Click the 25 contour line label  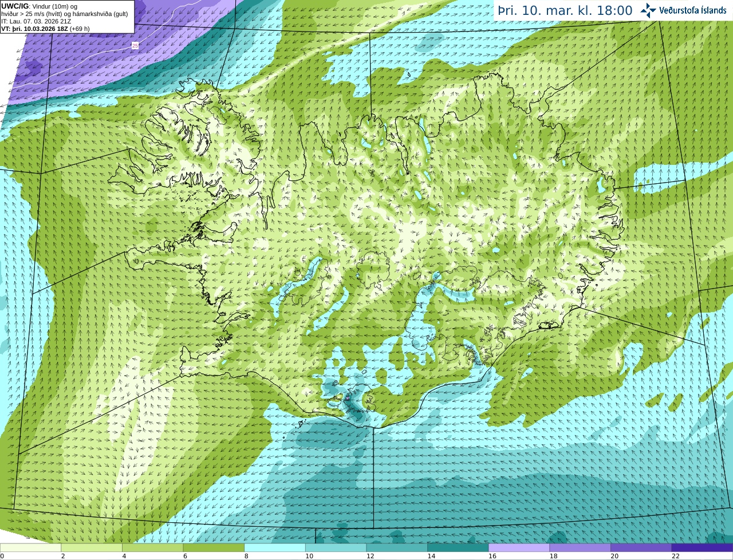coord(135,45)
